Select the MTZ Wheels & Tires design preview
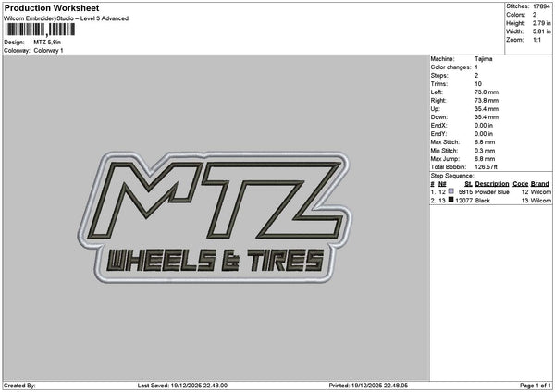555x392 pixels. (215, 217)
